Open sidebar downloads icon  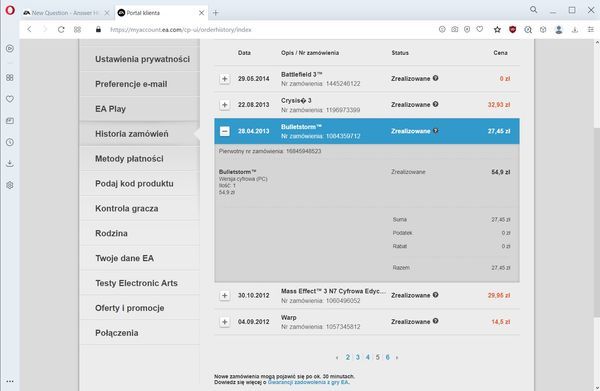click(x=10, y=164)
